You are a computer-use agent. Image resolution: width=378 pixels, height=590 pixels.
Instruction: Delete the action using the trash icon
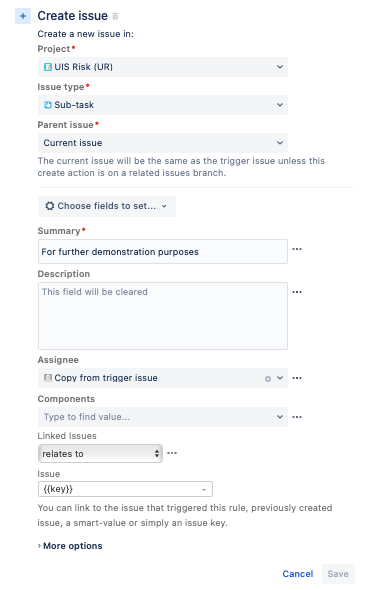pos(115,16)
